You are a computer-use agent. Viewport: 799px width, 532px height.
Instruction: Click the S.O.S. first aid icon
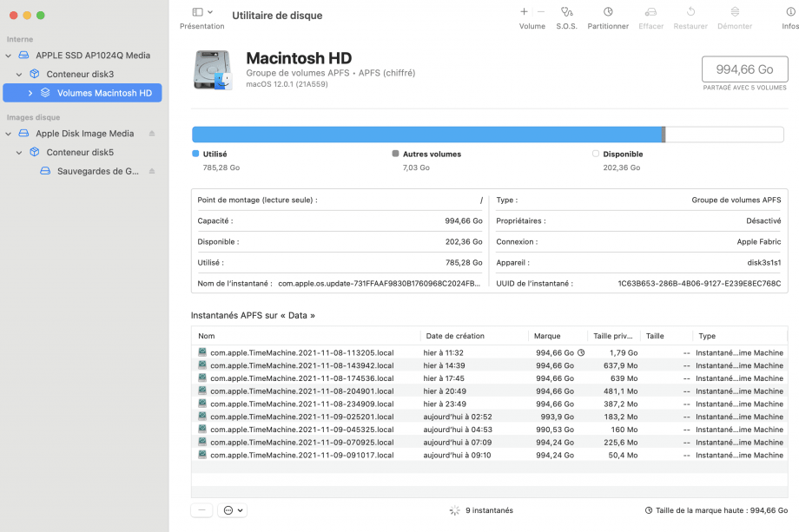pyautogui.click(x=566, y=12)
